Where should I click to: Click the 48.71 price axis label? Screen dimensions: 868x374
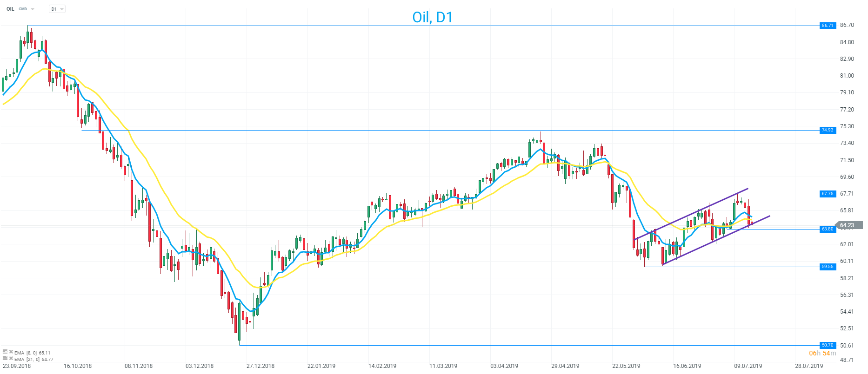(x=847, y=360)
